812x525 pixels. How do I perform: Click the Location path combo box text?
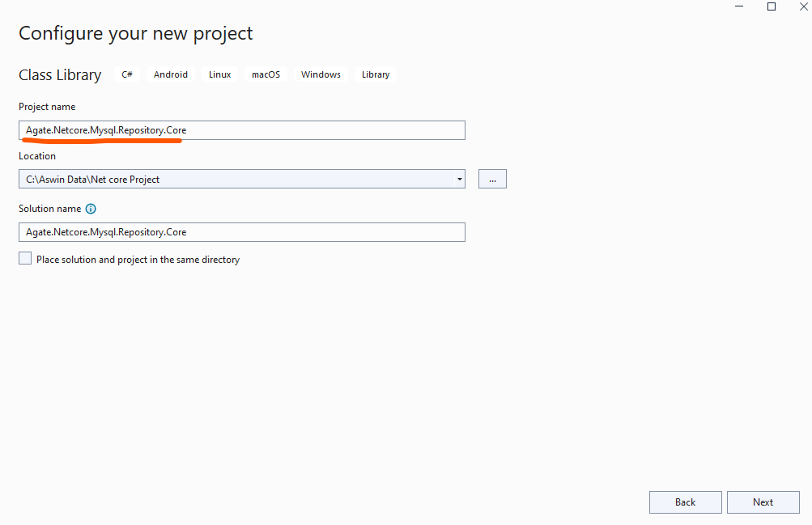(235, 179)
